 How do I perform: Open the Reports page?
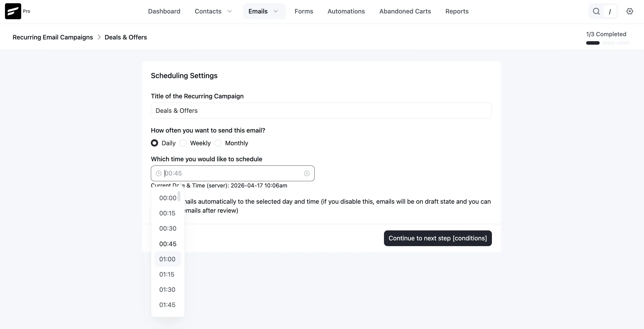coord(457,11)
